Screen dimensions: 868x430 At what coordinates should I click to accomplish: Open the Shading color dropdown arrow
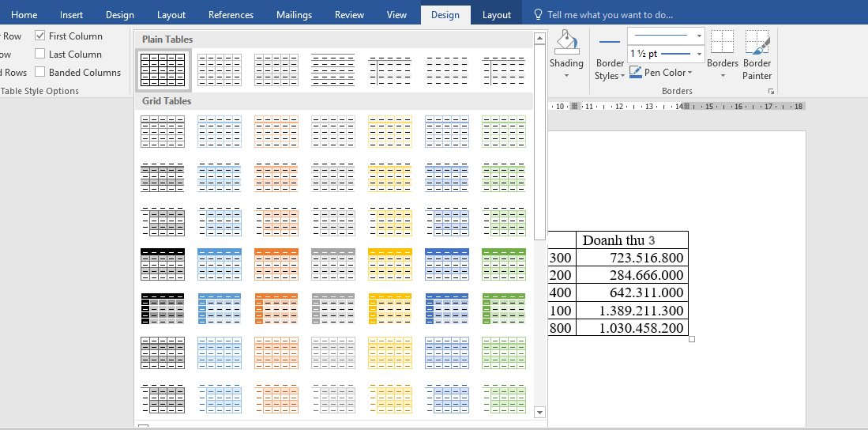(566, 75)
